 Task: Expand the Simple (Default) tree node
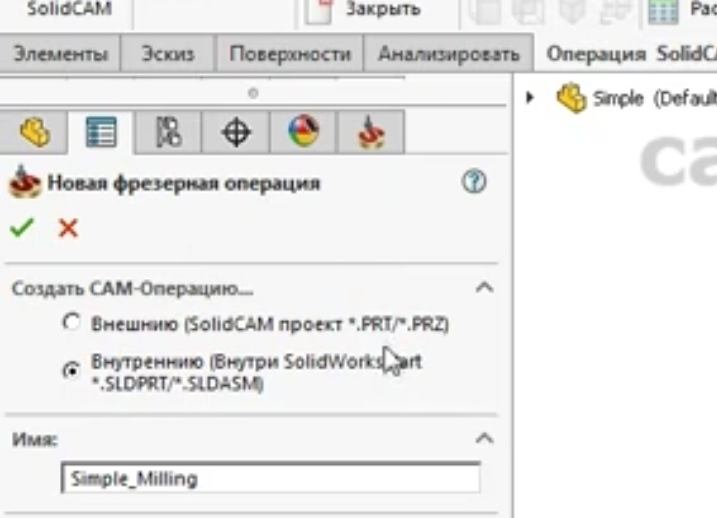530,97
